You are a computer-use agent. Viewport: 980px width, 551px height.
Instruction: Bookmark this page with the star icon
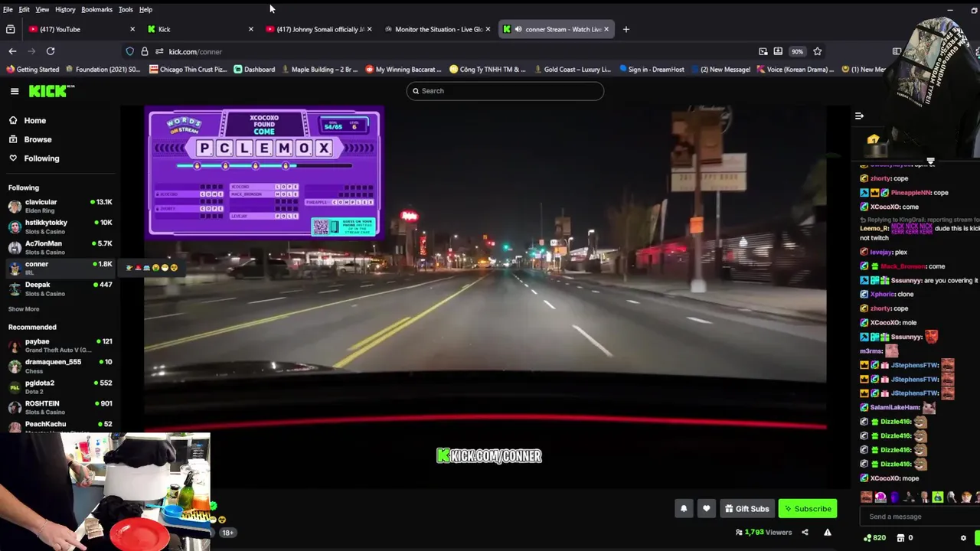pyautogui.click(x=818, y=51)
